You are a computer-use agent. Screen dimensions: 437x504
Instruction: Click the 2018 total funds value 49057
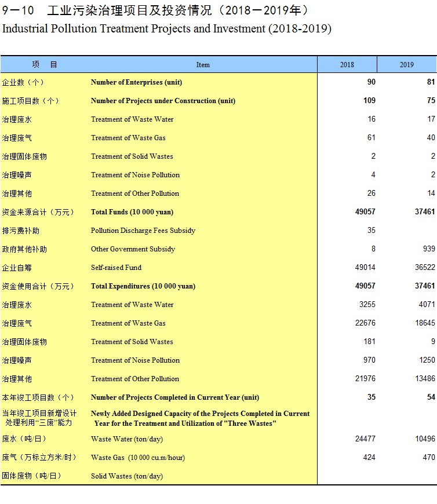365,212
